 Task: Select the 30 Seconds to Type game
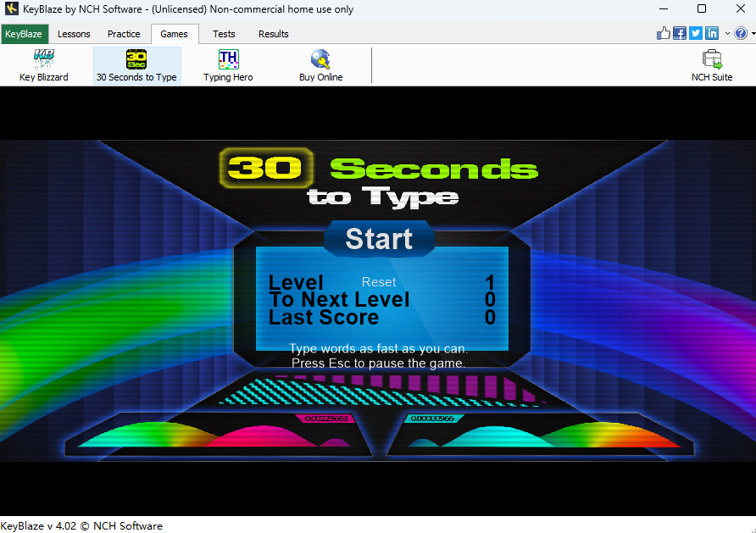[x=137, y=66]
